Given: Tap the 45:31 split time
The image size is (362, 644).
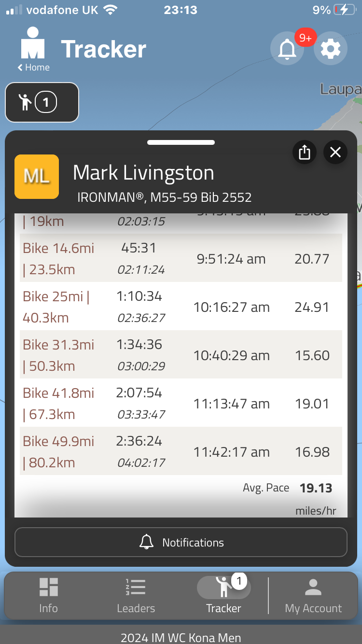Looking at the screenshot, I should (x=139, y=248).
